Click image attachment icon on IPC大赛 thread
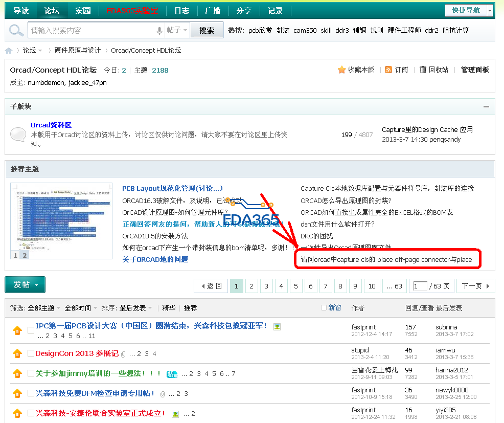 [277, 326]
